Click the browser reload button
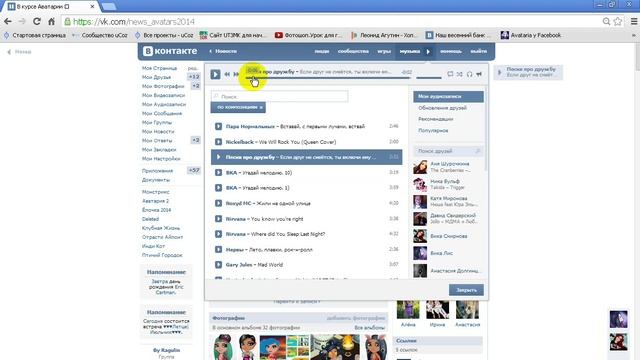Viewport: 640px width, 360px height. [37, 21]
